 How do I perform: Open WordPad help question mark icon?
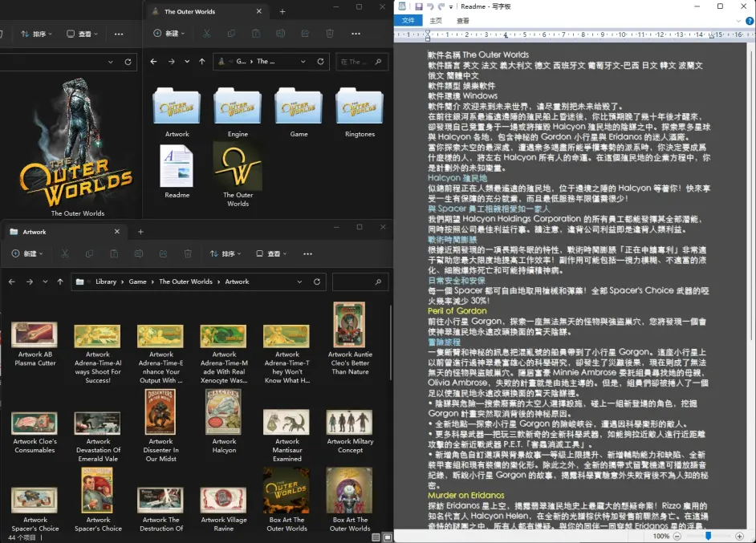750,21
